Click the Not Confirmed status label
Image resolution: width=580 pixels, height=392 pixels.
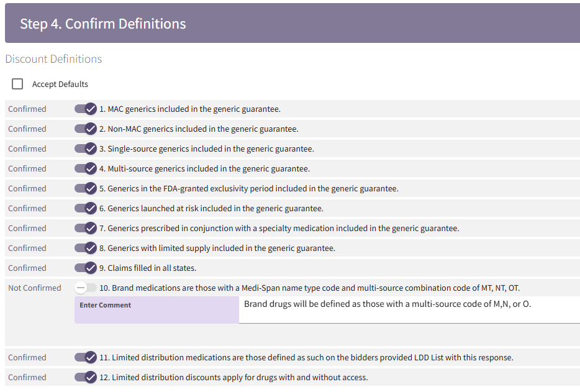coord(35,288)
